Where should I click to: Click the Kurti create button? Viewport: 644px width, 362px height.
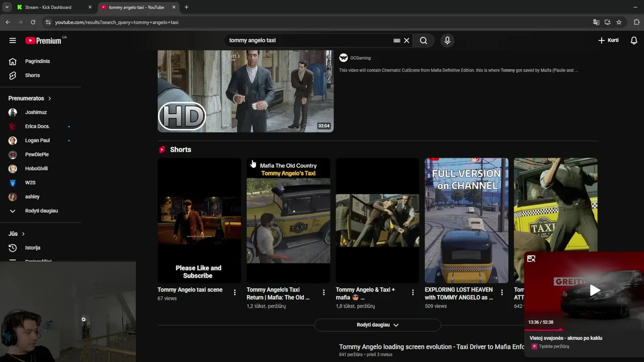(x=608, y=40)
